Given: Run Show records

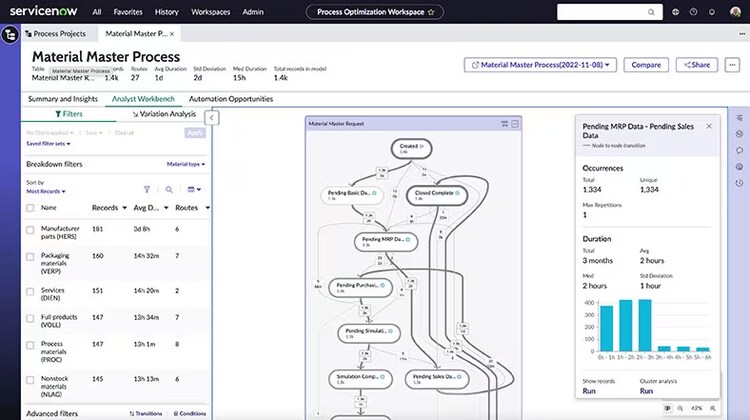Looking at the screenshot, I should pyautogui.click(x=589, y=391).
